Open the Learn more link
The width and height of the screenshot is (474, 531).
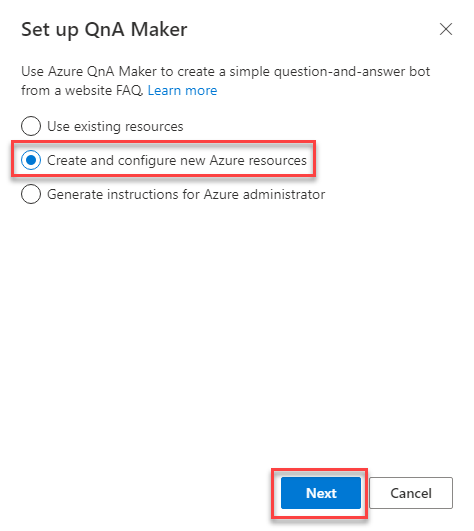point(182,90)
